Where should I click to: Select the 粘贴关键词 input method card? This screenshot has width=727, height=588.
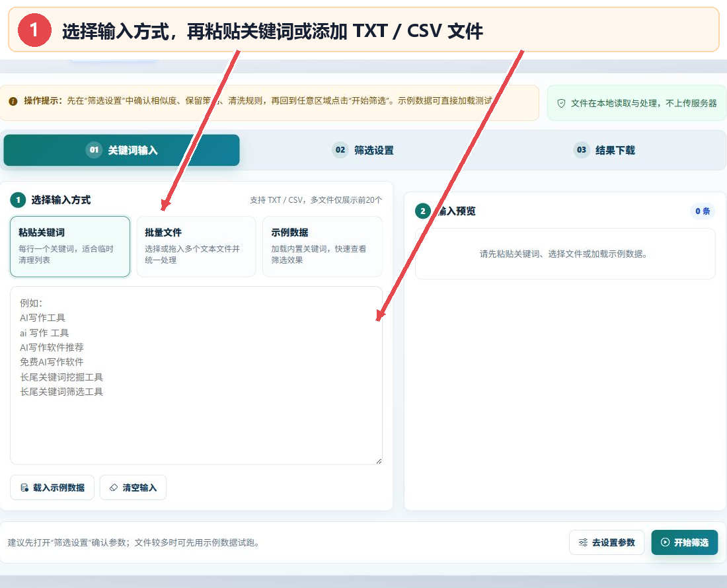[70, 246]
